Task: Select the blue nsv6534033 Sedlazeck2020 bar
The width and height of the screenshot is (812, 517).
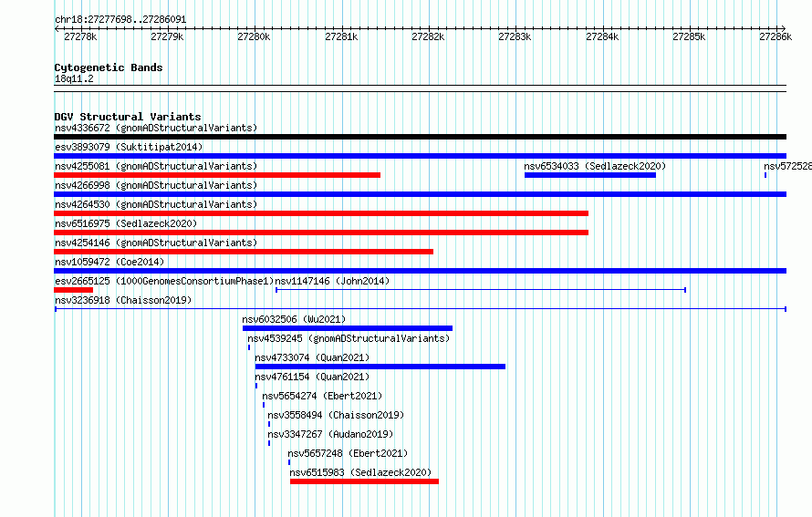Action: tap(590, 175)
